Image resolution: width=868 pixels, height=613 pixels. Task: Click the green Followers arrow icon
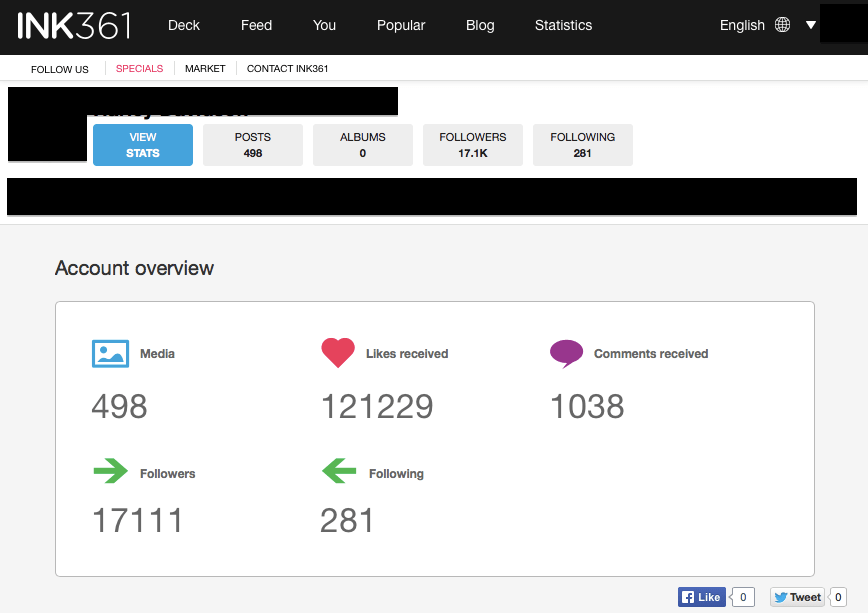click(110, 472)
